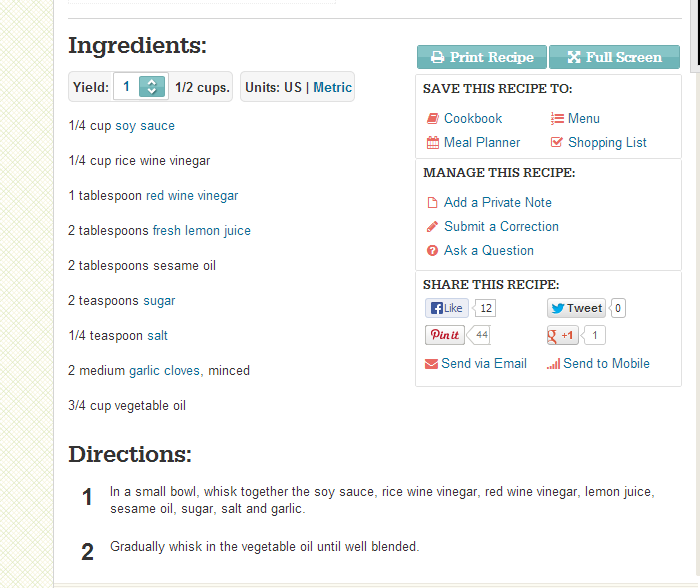Switch units to Metric
Screen dimensions: 700x588
pyautogui.click(x=332, y=88)
